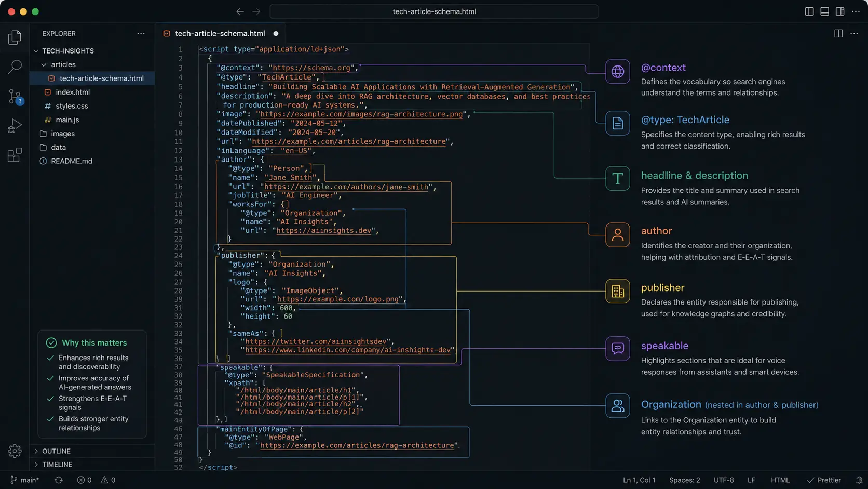Expand the TIMELINE section

92,465
